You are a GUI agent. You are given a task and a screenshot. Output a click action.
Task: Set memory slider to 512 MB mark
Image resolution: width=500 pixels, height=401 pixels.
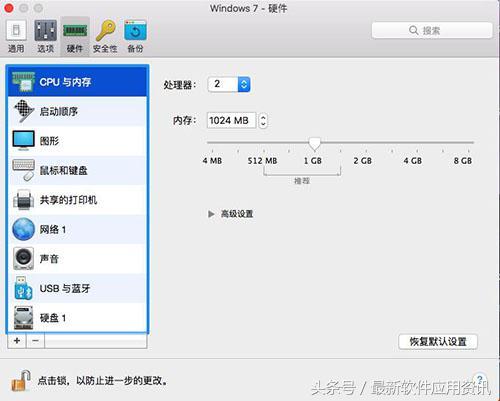pyautogui.click(x=264, y=142)
